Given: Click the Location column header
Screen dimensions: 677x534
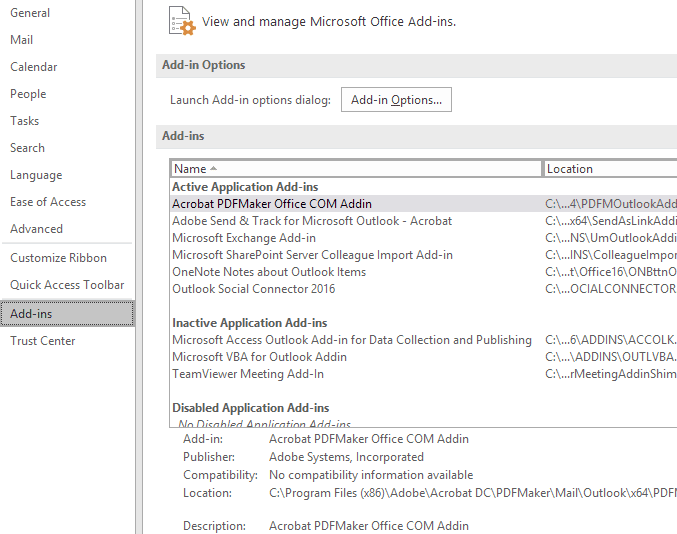Looking at the screenshot, I should pyautogui.click(x=609, y=169).
